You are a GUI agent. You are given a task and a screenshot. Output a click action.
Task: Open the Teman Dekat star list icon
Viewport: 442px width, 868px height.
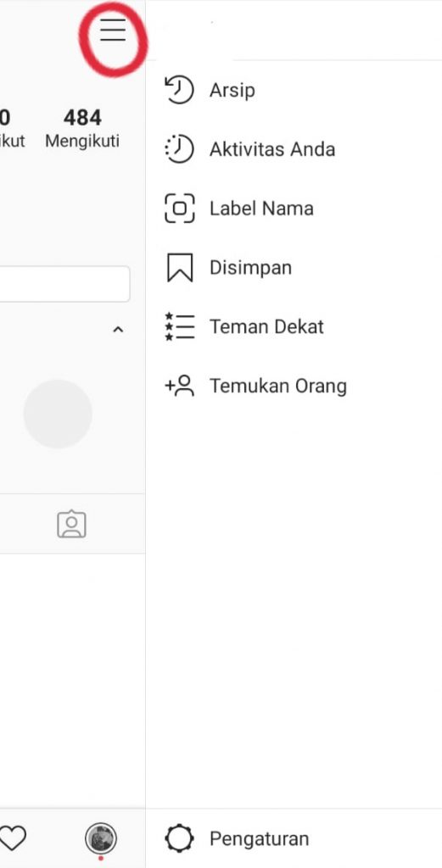pyautogui.click(x=180, y=326)
